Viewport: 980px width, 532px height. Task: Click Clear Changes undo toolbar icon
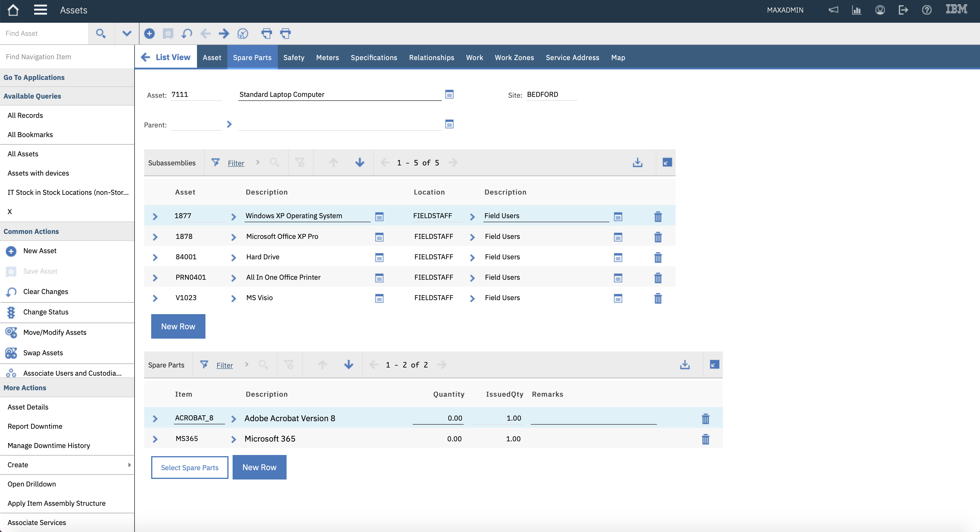(186, 34)
